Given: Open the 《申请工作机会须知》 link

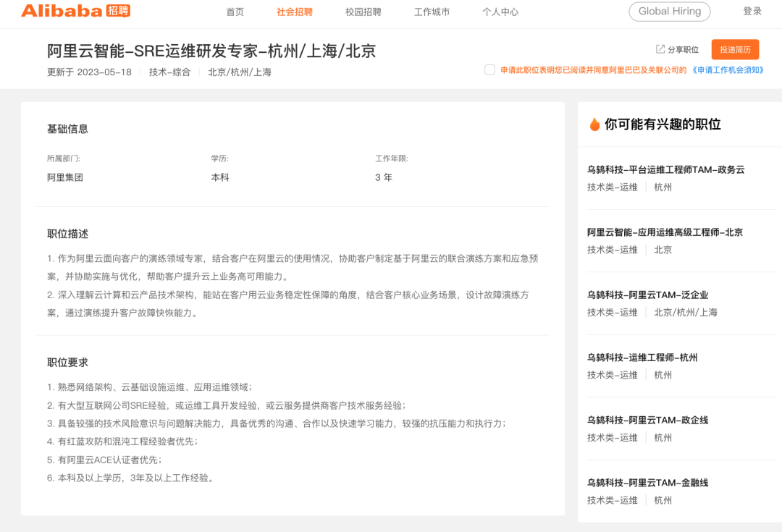Looking at the screenshot, I should coord(727,69).
